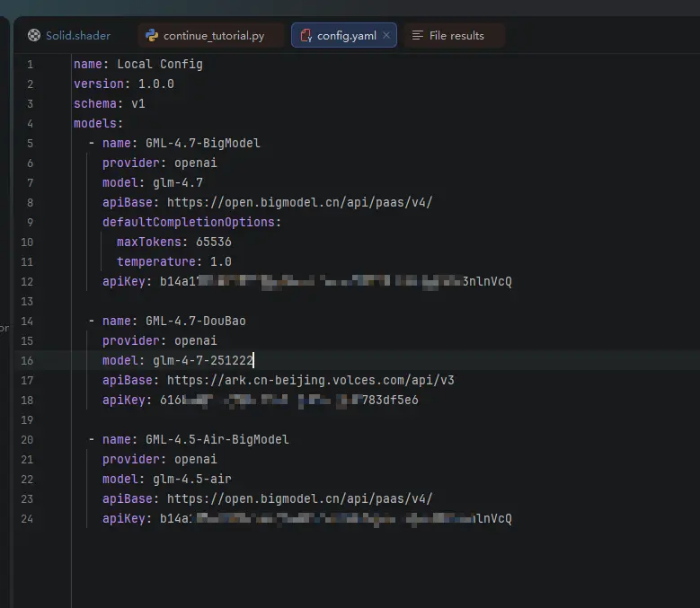Click the model value glm-4.5-air
This screenshot has height=608, width=700.
[192, 479]
